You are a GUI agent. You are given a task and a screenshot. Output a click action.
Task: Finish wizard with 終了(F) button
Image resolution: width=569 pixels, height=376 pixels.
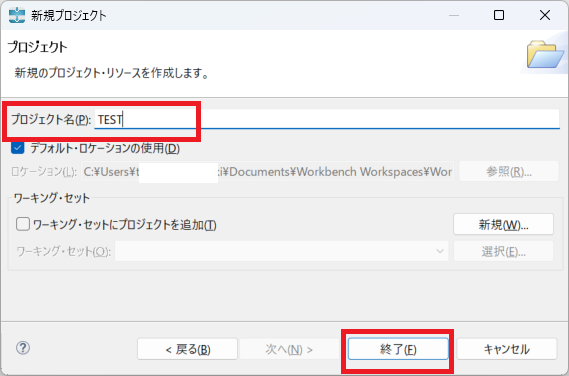click(x=398, y=349)
